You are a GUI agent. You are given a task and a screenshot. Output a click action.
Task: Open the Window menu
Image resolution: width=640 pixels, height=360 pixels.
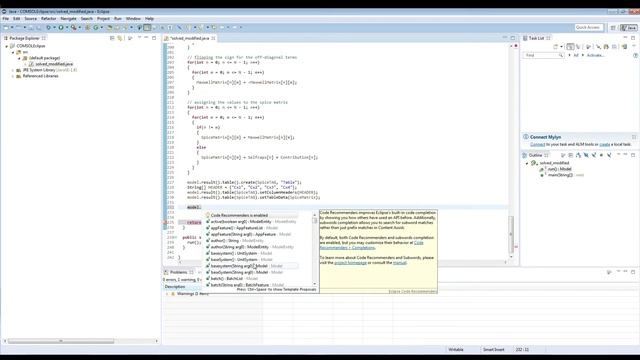[133, 19]
